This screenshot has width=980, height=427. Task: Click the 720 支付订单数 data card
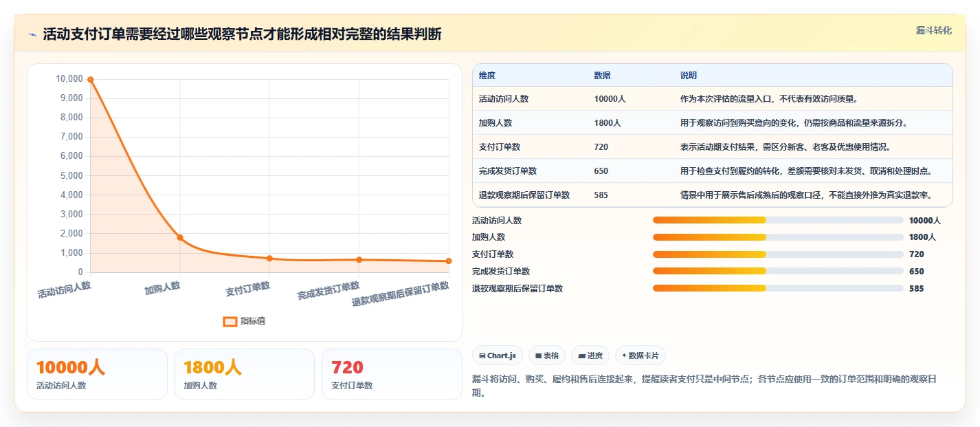pos(392,374)
